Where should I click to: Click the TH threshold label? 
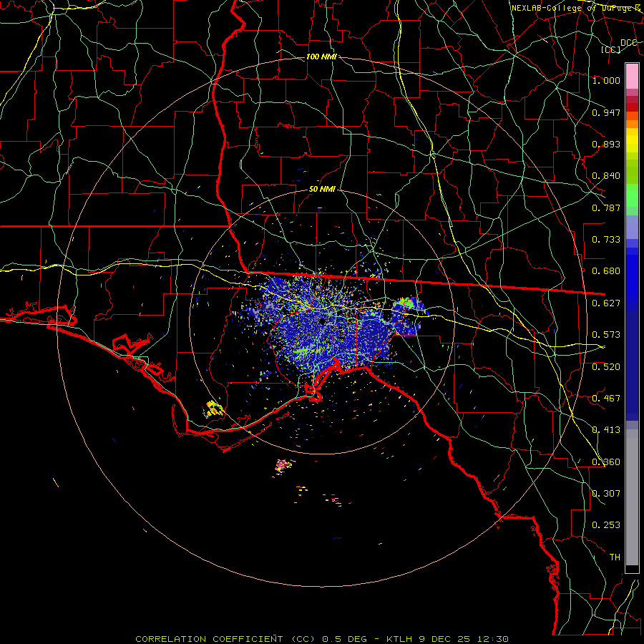[x=615, y=557]
